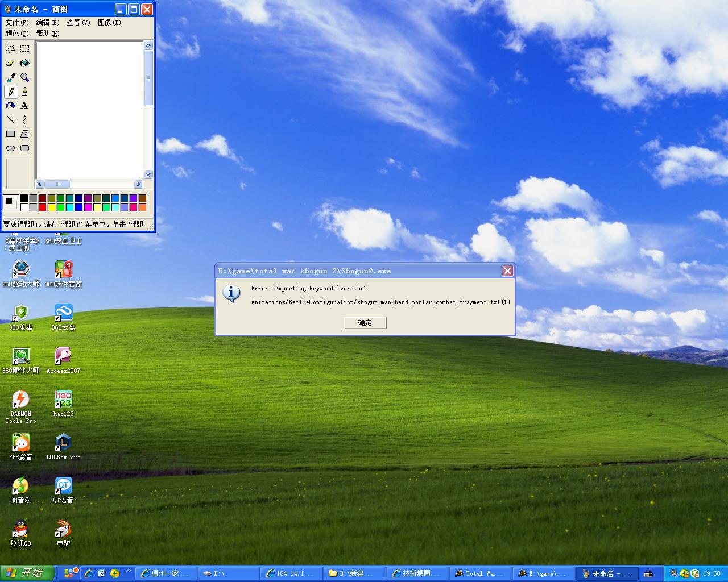The height and width of the screenshot is (582, 728).
Task: Select the Pencil tool in Paint
Action: (10, 92)
